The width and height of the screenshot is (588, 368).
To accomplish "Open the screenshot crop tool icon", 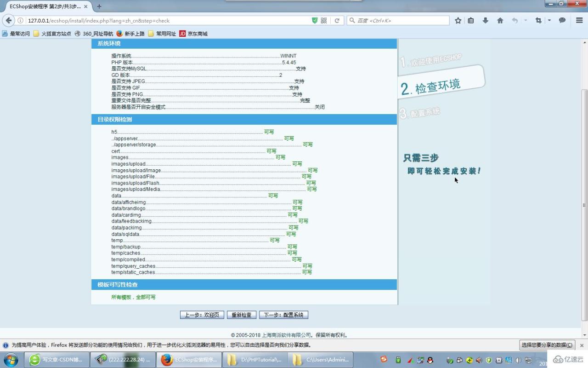I will pos(538,21).
